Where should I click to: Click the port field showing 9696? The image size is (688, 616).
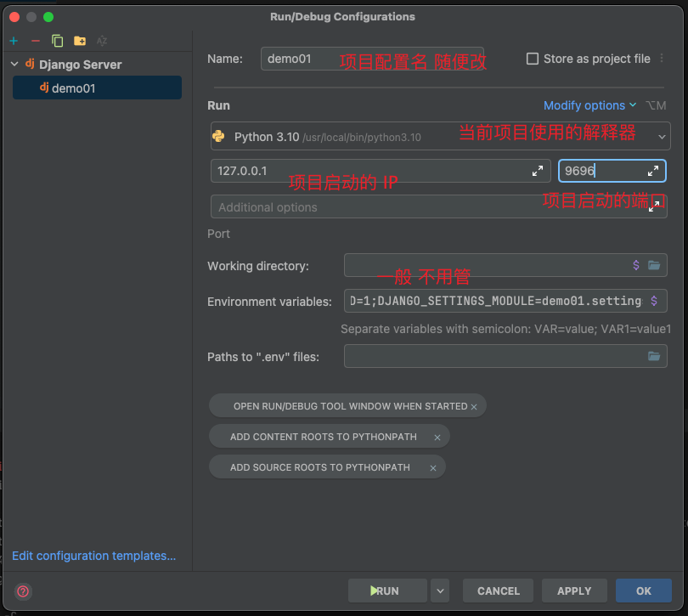612,171
